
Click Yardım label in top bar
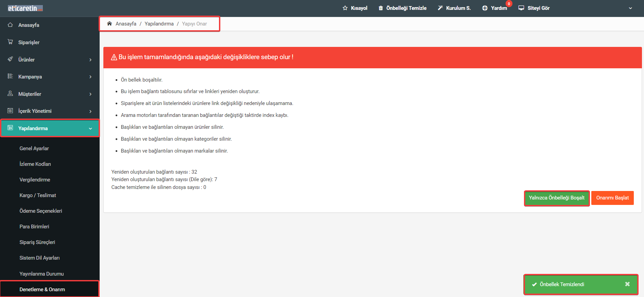pyautogui.click(x=499, y=8)
